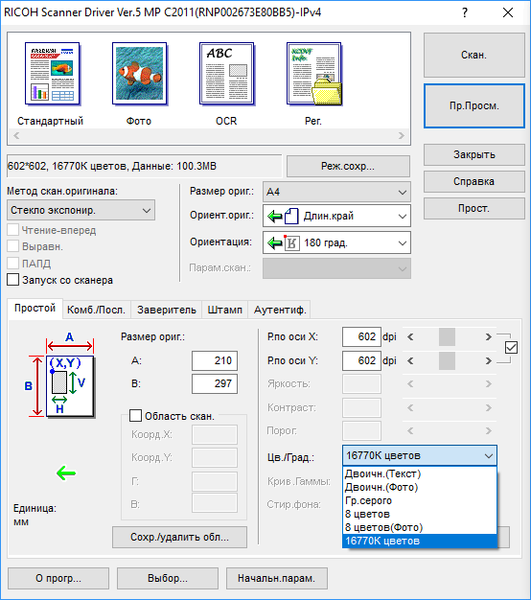
Task: Open Справка help button
Action: tap(474, 181)
